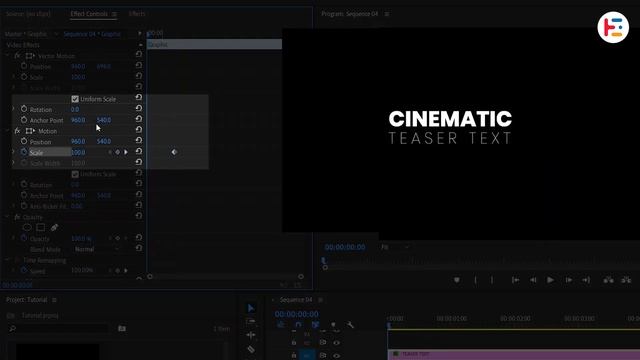Extract selection from the sequence
The height and width of the screenshot is (360, 640).
point(626,280)
